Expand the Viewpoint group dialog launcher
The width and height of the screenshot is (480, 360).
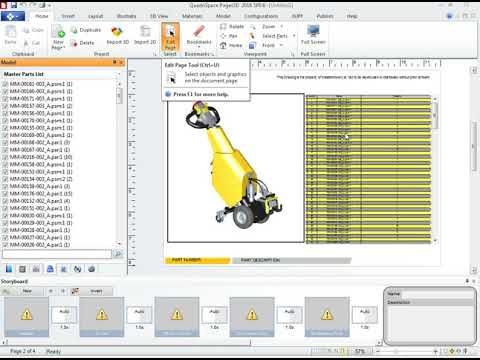point(293,54)
